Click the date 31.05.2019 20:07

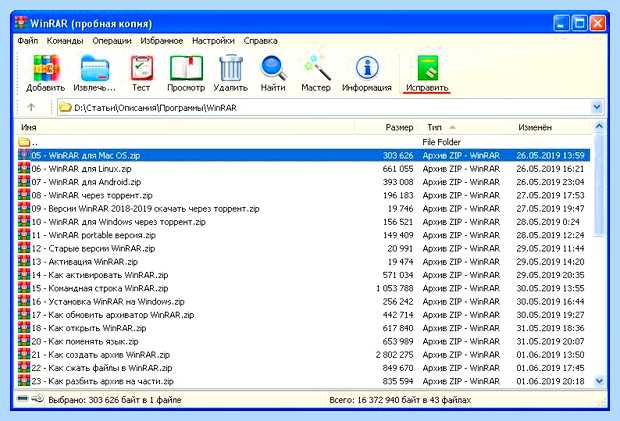click(550, 341)
